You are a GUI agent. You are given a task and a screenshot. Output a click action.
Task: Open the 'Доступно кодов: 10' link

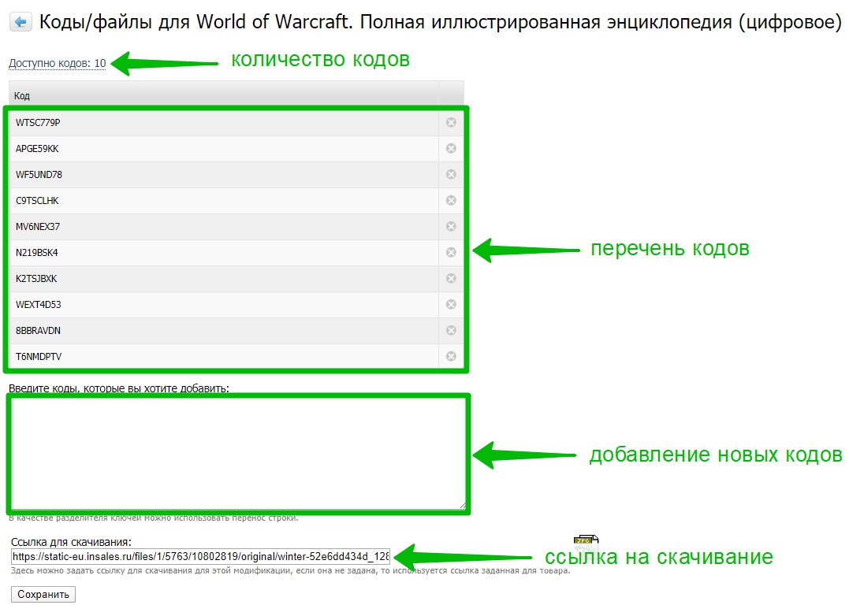58,63
